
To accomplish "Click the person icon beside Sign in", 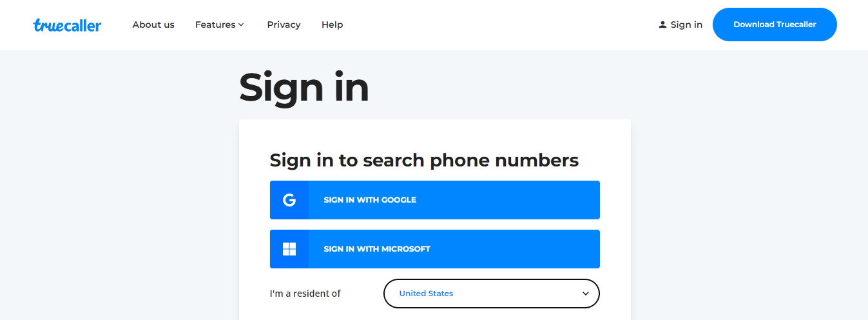I will [x=662, y=25].
